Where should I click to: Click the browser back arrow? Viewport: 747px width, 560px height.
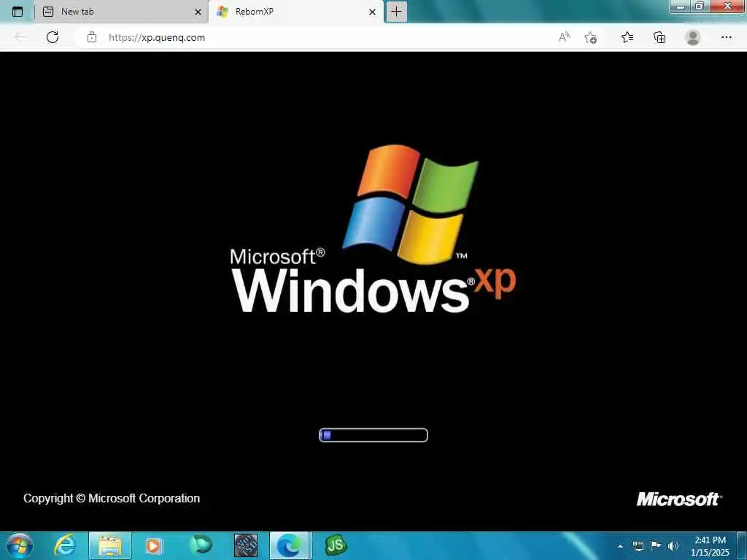pyautogui.click(x=20, y=37)
